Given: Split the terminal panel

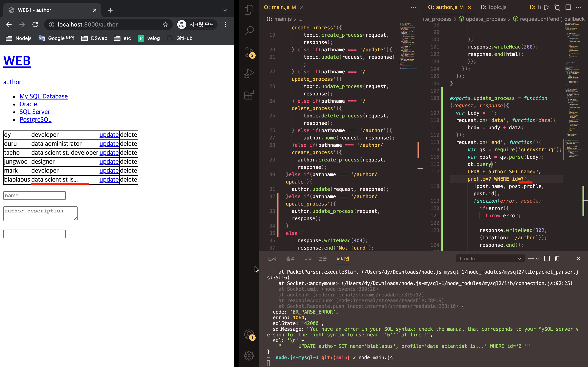Looking at the screenshot, I should [547, 259].
